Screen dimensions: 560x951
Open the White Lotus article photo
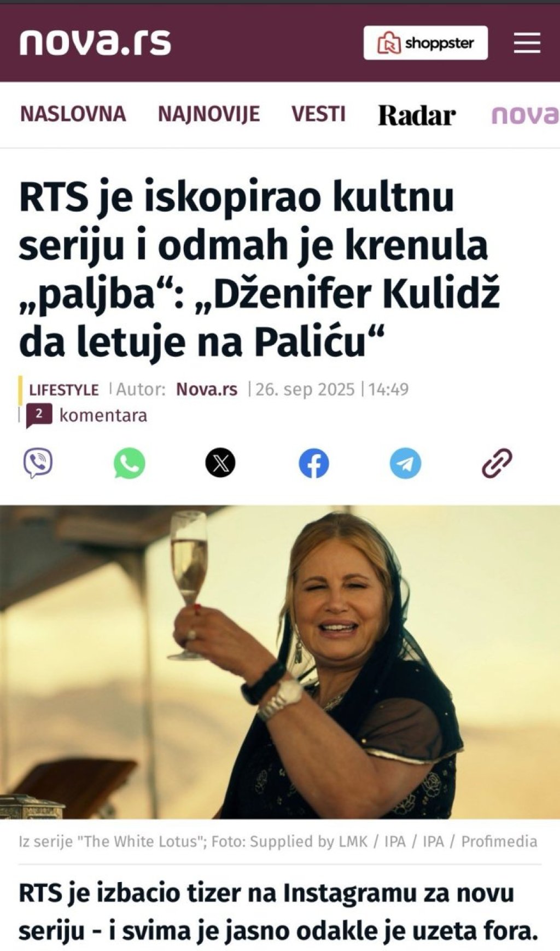click(x=280, y=662)
